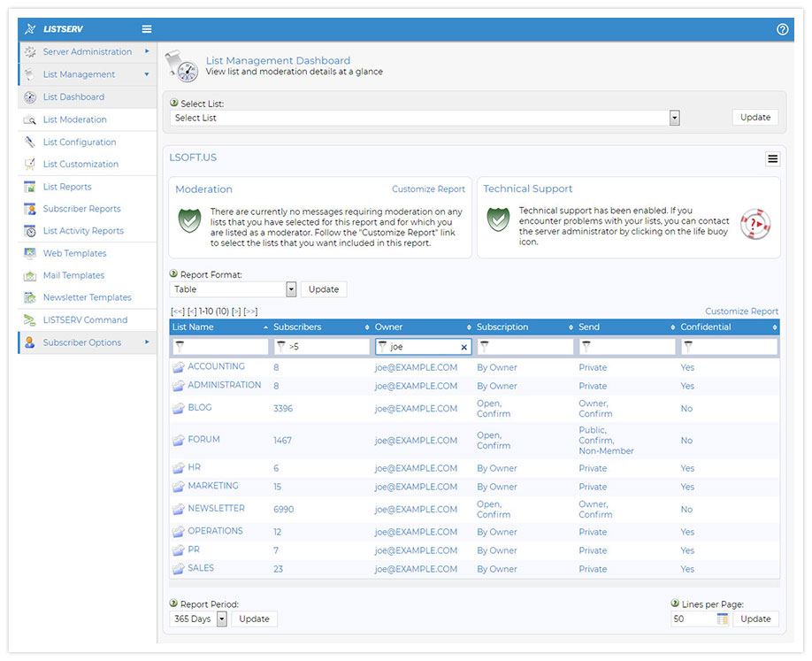This screenshot has width=812, height=661.
Task: Open Customize Report link above table
Action: coord(741,311)
